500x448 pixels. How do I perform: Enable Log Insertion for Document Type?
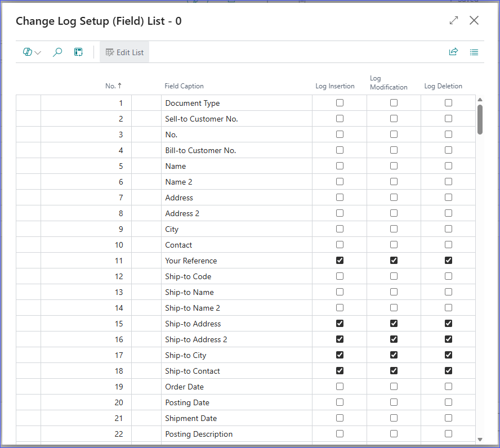340,103
